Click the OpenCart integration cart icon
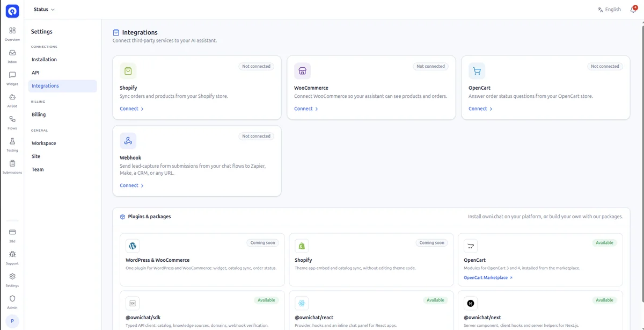The height and width of the screenshot is (330, 644). [477, 71]
